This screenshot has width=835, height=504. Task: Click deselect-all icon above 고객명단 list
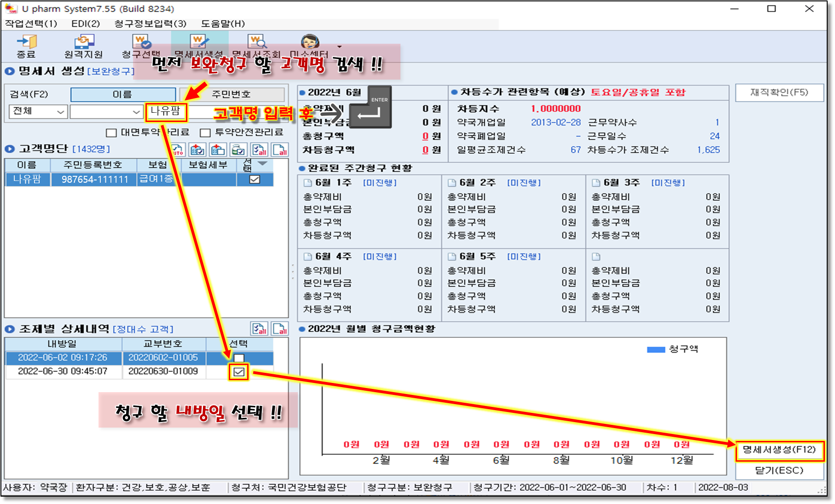pos(279,150)
